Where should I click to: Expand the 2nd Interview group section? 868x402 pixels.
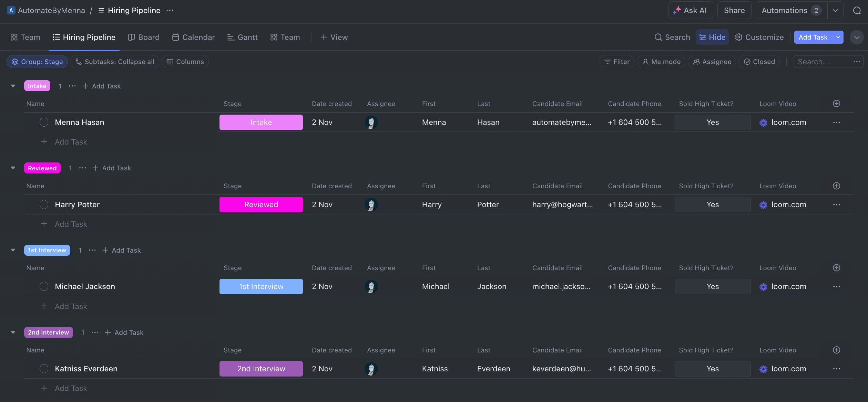coord(12,332)
